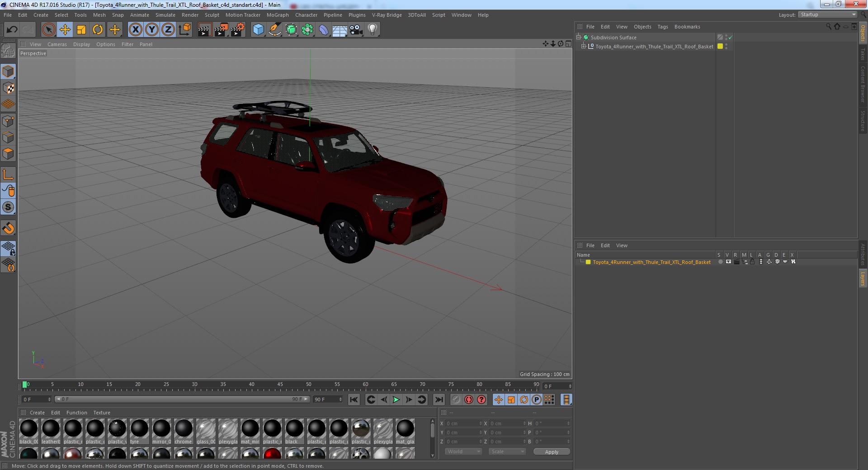The width and height of the screenshot is (868, 470).
Task: Click the Undo arrow icon
Action: (x=12, y=30)
